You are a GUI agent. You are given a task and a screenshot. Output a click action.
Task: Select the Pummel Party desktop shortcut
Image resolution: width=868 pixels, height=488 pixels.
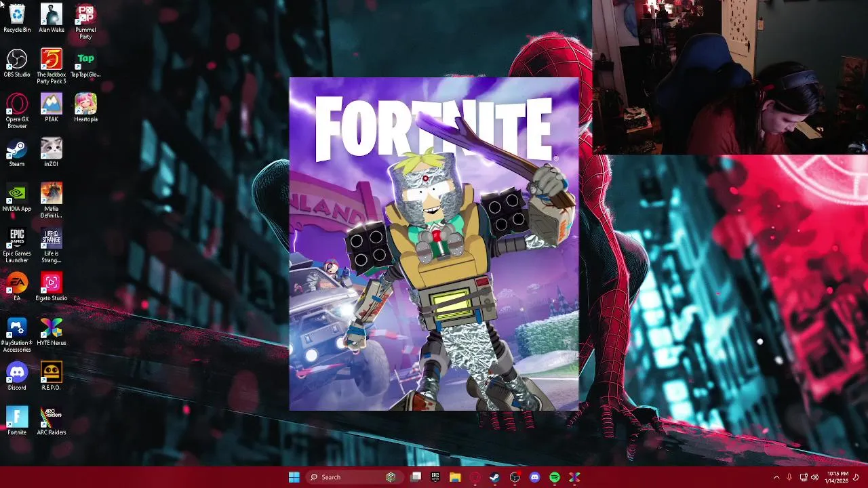(x=85, y=22)
